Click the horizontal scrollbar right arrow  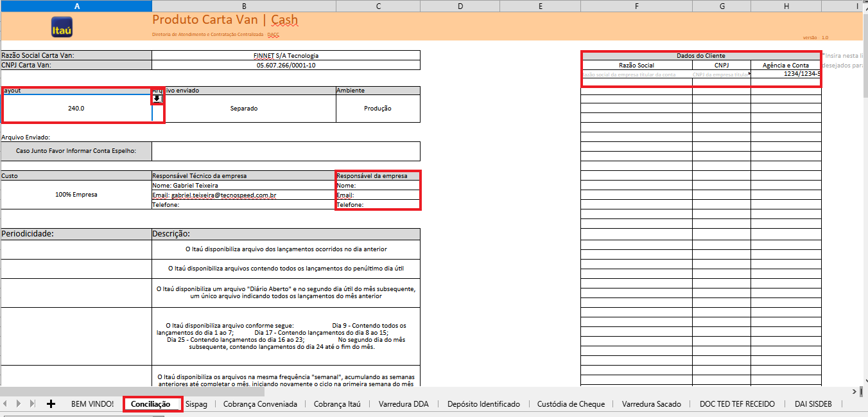(854, 391)
